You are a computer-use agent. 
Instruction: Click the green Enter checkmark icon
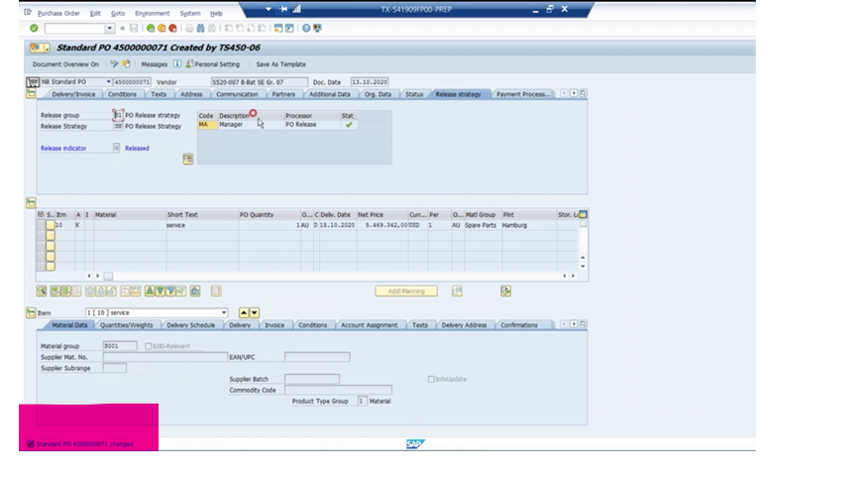click(34, 28)
